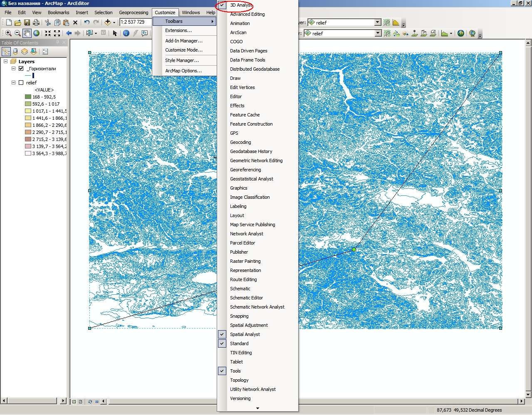Open 3D Analyst relief layer dropdown

pyautogui.click(x=378, y=33)
